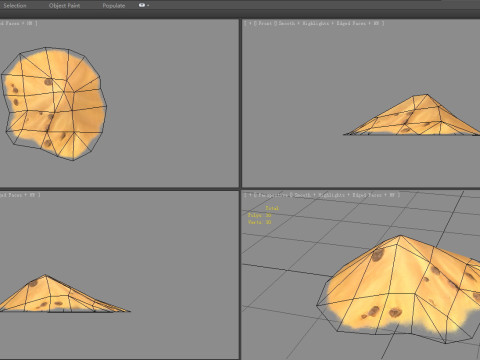Select the mesh in the top-left viewport
The image size is (480, 360).
(53, 103)
